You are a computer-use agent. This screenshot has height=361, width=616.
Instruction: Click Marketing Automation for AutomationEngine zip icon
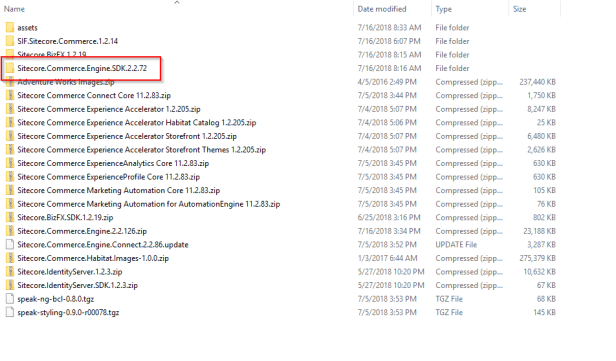pyautogui.click(x=10, y=204)
